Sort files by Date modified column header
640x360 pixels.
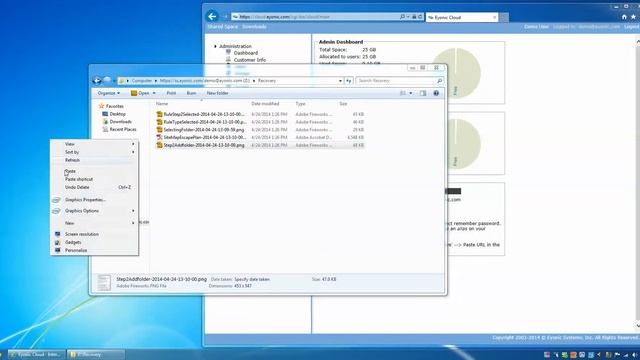pyautogui.click(x=265, y=104)
